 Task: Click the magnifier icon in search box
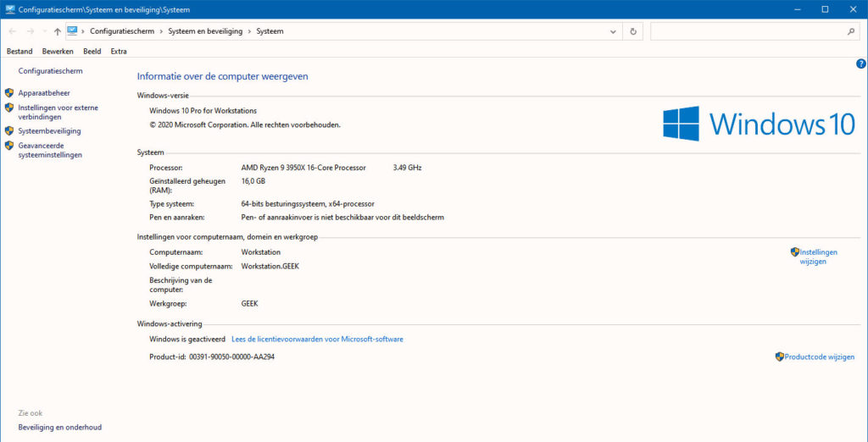tap(851, 31)
